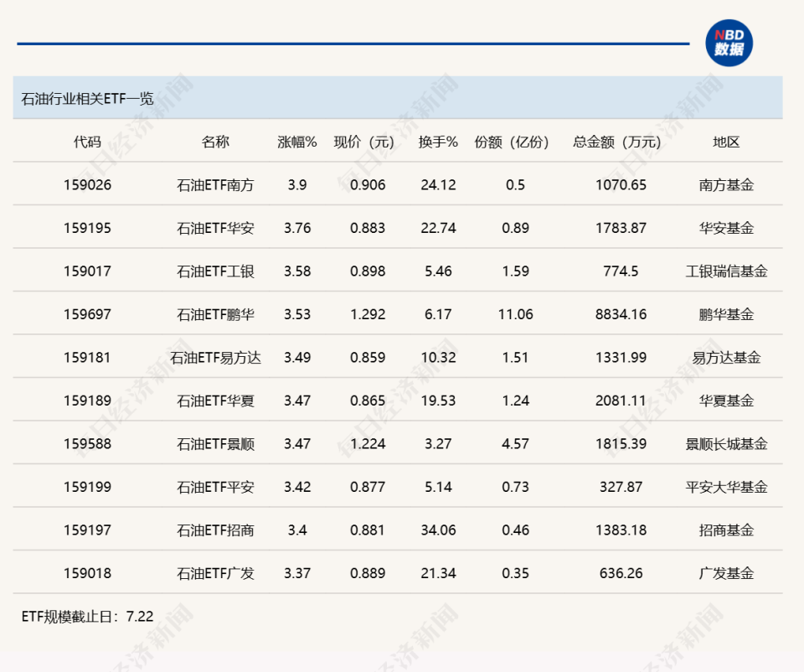Select code 159199

[87, 486]
